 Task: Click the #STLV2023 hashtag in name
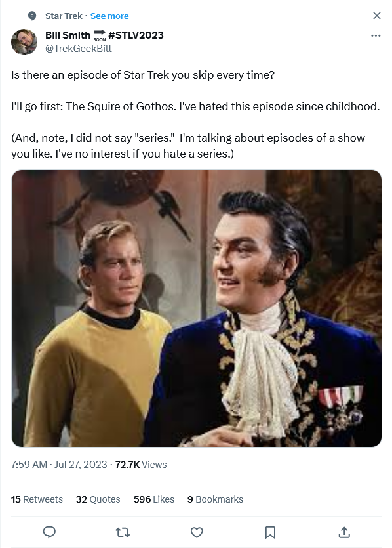point(136,35)
